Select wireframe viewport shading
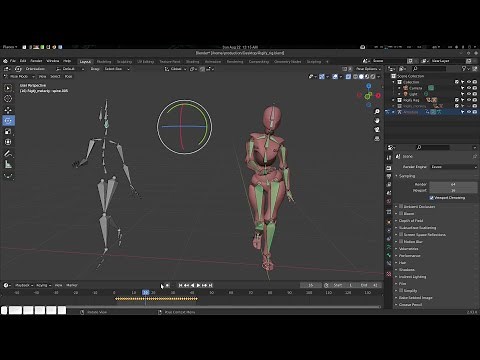 tap(355, 77)
